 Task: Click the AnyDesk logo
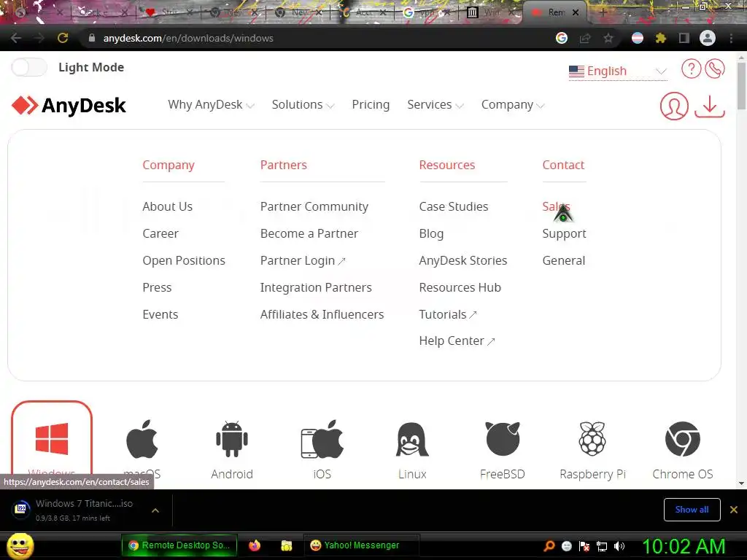[x=69, y=105]
